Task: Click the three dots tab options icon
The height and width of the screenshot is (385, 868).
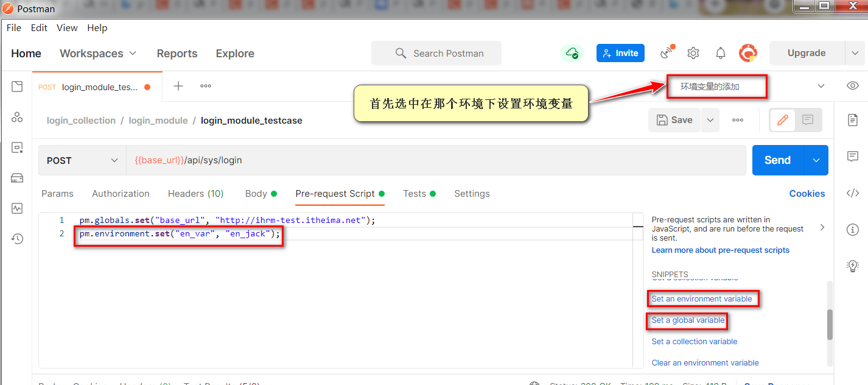Action: click(206, 86)
